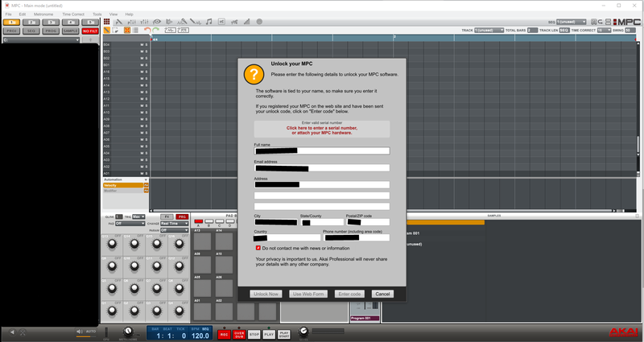This screenshot has height=342, width=644.
Task: Toggle the hardware layout icon near SEQ dropdown
Action: 594,22
